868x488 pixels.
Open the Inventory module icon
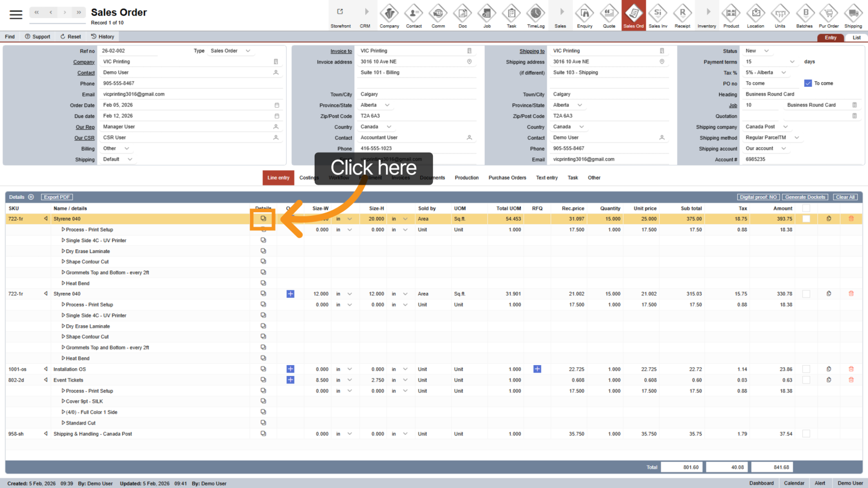click(706, 16)
